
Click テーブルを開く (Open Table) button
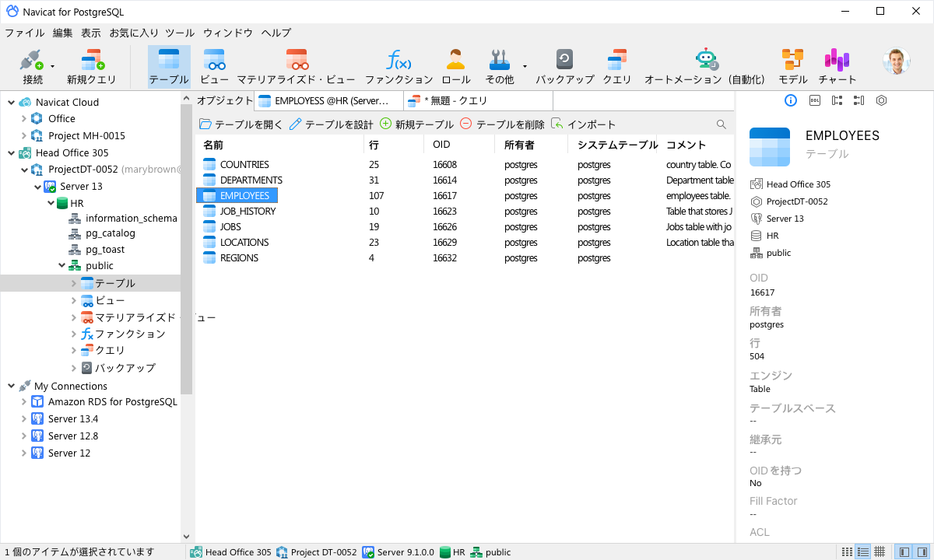pos(241,124)
